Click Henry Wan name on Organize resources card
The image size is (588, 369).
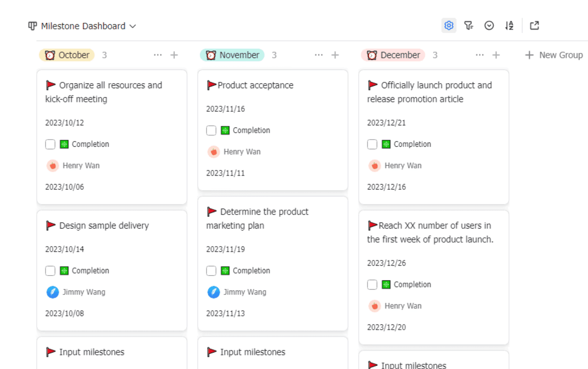coord(81,166)
